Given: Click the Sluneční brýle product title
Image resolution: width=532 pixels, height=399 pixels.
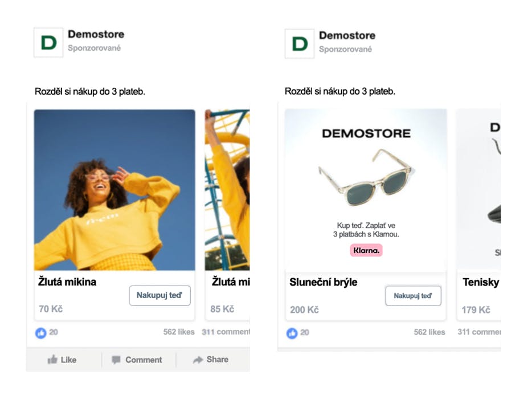Looking at the screenshot, I should tap(324, 282).
